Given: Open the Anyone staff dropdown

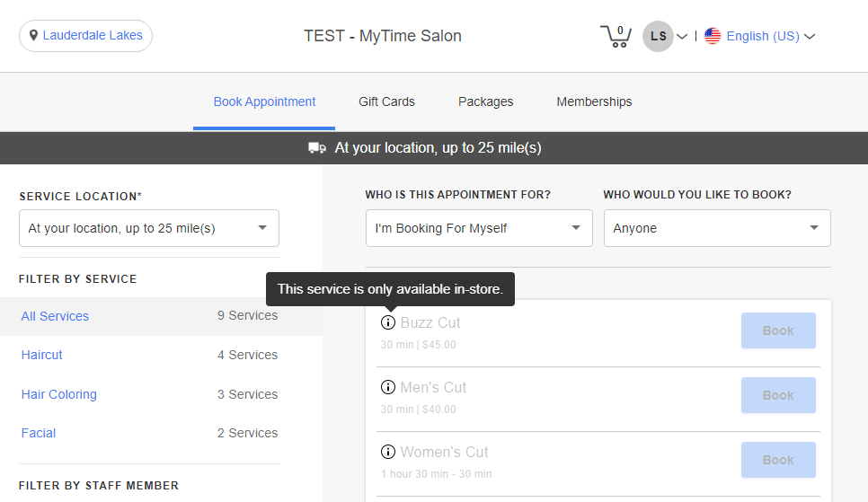Looking at the screenshot, I should 717,228.
